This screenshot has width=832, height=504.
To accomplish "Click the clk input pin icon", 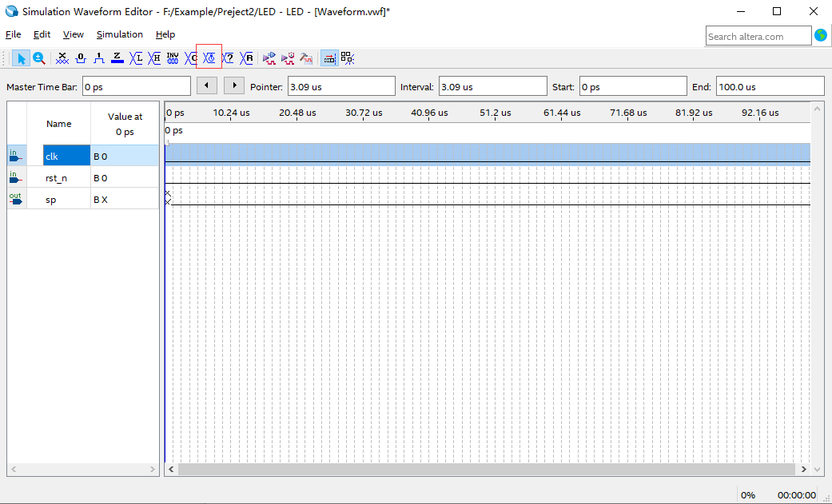I will tap(16, 156).
